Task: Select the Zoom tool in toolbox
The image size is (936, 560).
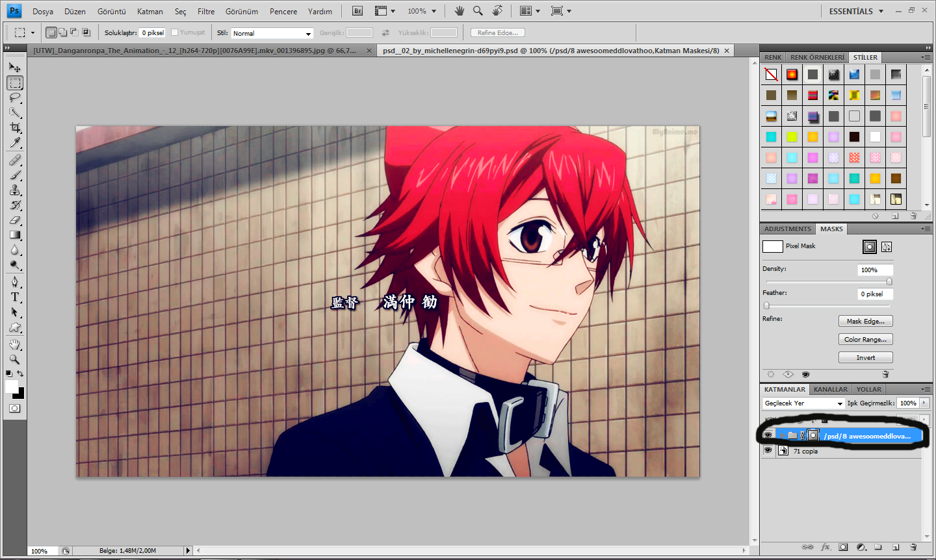Action: (x=15, y=359)
